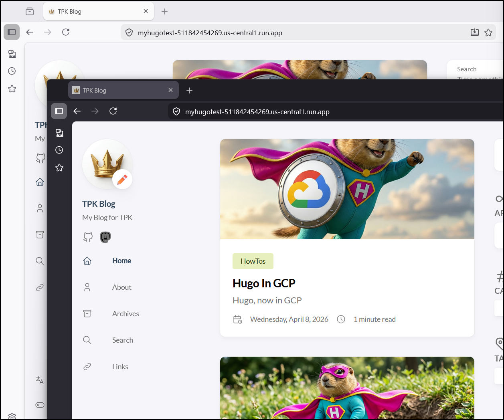The height and width of the screenshot is (420, 504).
Task: Click reload button in dark browser window
Action: click(x=113, y=111)
